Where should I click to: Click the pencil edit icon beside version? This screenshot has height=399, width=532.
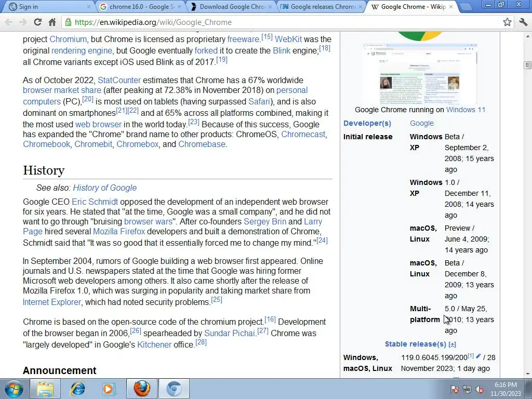[x=478, y=356]
